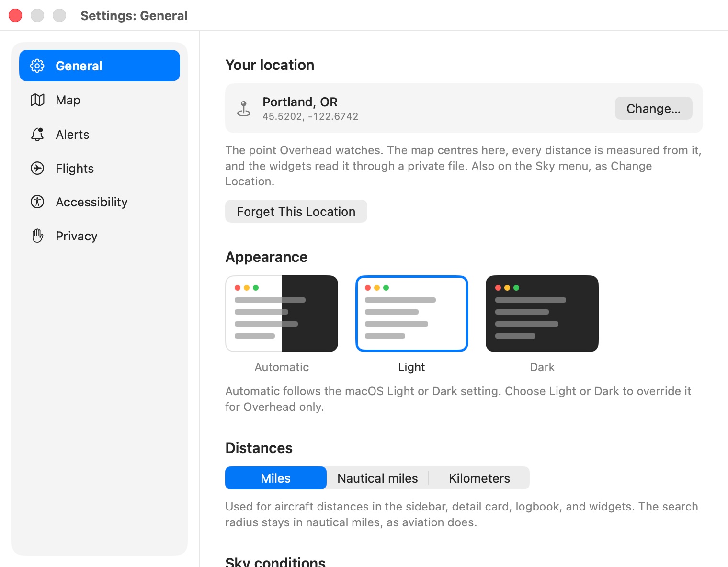The image size is (728, 567).
Task: Show the Privacy settings pane
Action: click(100, 236)
